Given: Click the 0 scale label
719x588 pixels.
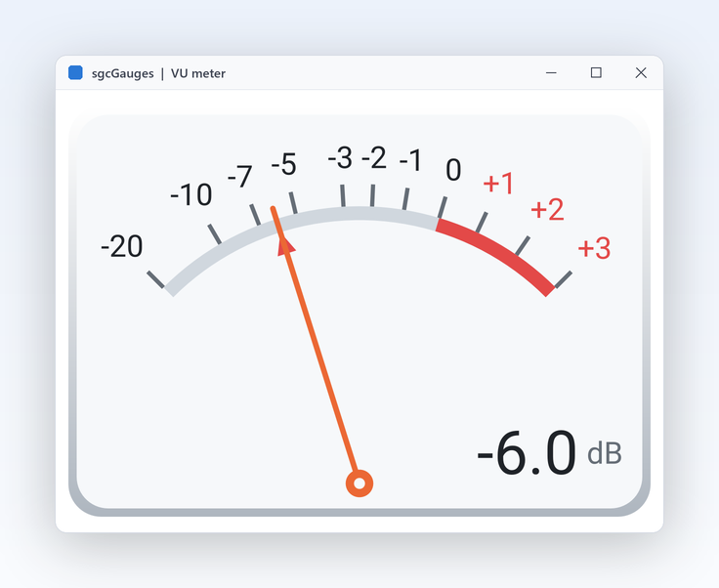Looking at the screenshot, I should 453,170.
